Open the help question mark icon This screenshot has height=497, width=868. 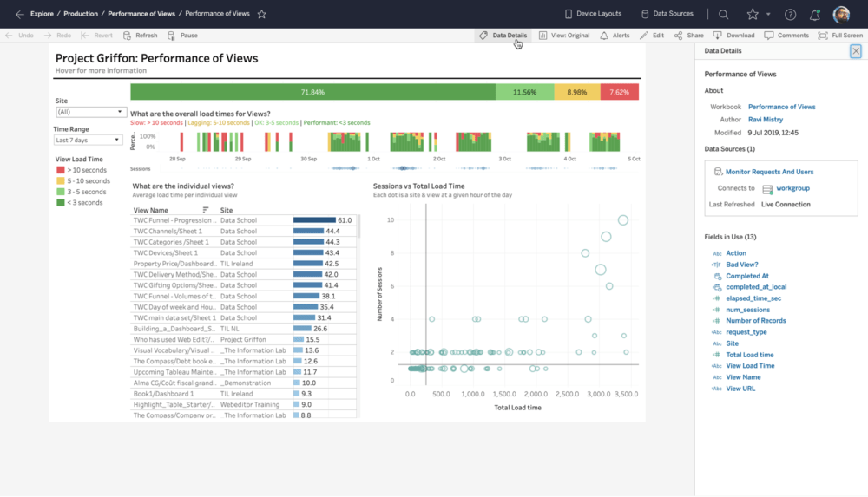click(790, 14)
